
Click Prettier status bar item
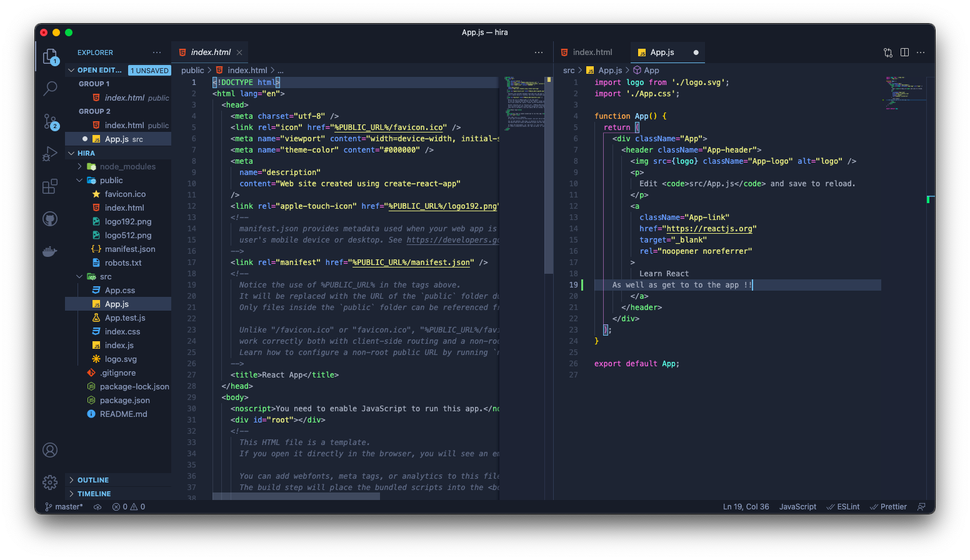(888, 507)
